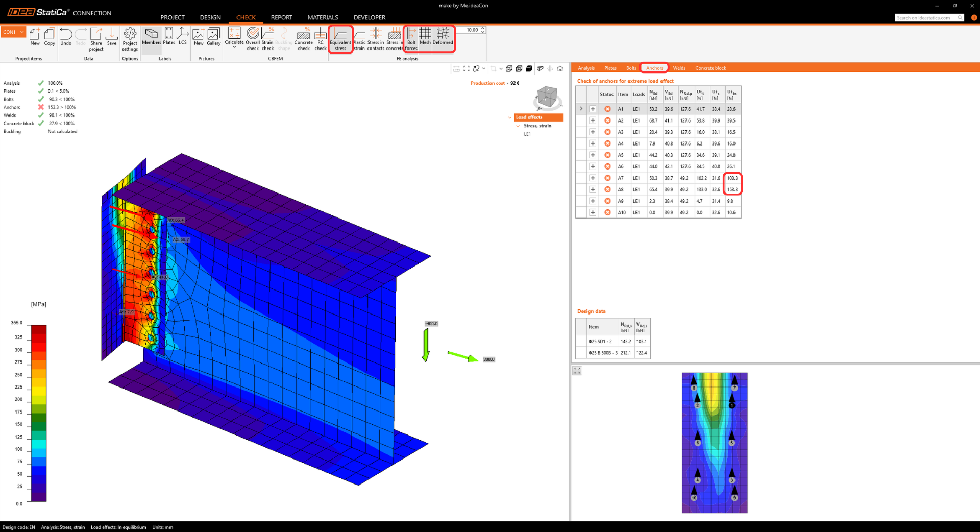
Task: Switch to solid shaded view
Action: 529,68
